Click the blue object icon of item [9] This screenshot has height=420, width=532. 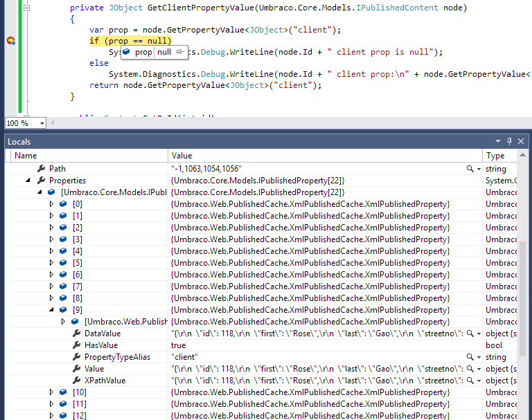pyautogui.click(x=63, y=309)
